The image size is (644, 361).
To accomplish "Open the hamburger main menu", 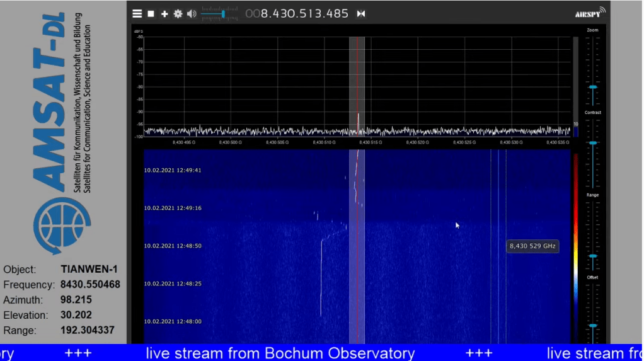I will coord(137,14).
